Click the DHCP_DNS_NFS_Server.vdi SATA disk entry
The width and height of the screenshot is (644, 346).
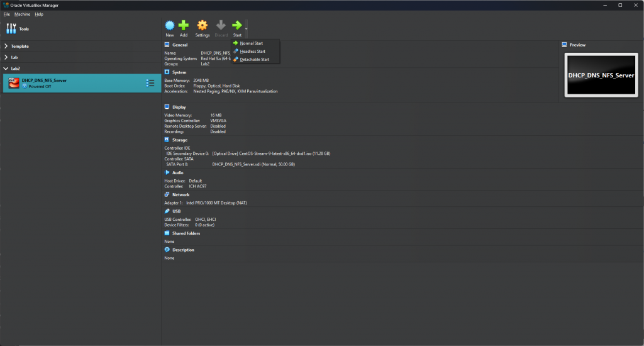(x=253, y=164)
